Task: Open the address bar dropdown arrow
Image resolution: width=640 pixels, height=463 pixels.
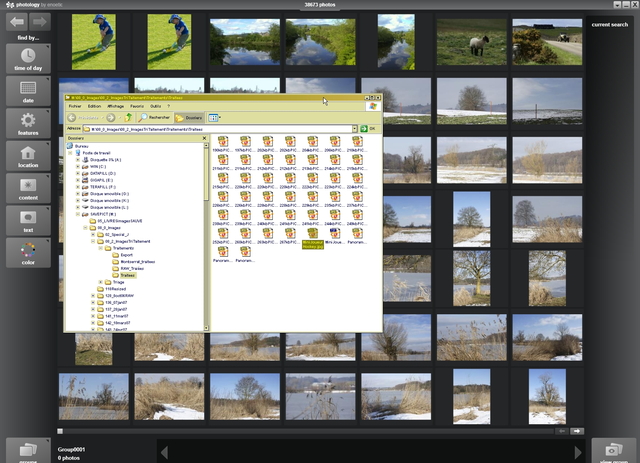Action: pyautogui.click(x=354, y=129)
